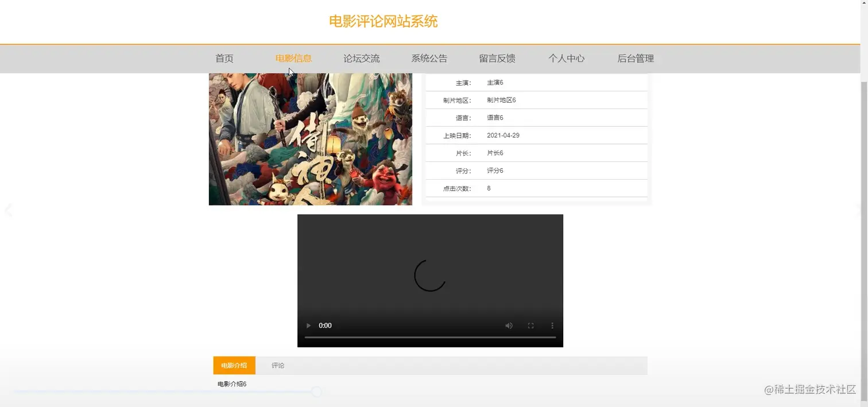Open 系统公告 in the navigation bar
This screenshot has width=868, height=407.
tap(429, 59)
